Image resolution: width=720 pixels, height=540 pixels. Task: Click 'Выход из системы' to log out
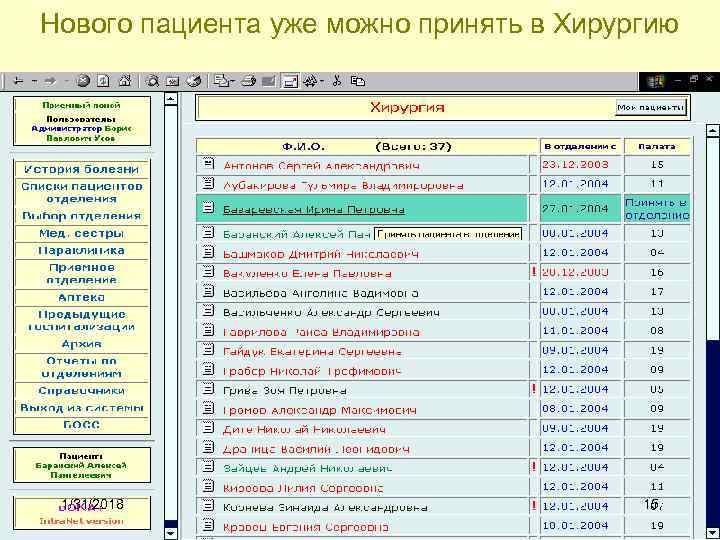tap(81, 408)
